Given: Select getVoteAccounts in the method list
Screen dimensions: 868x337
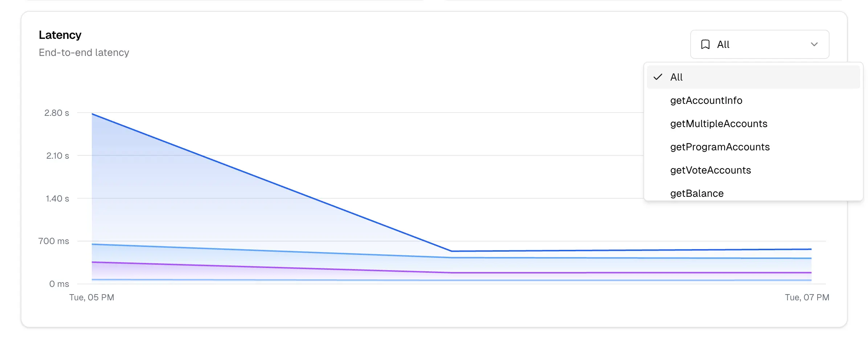Looking at the screenshot, I should pyautogui.click(x=710, y=170).
